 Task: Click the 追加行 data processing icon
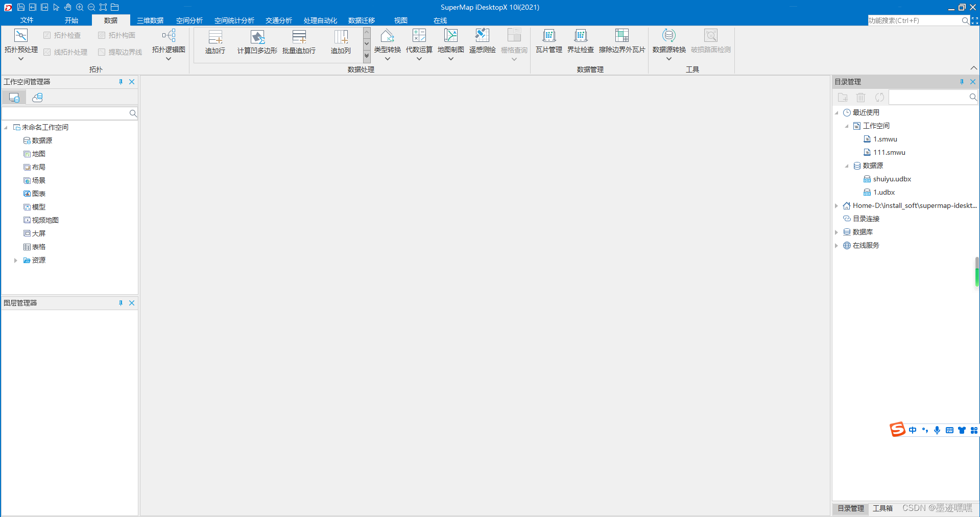tap(214, 43)
